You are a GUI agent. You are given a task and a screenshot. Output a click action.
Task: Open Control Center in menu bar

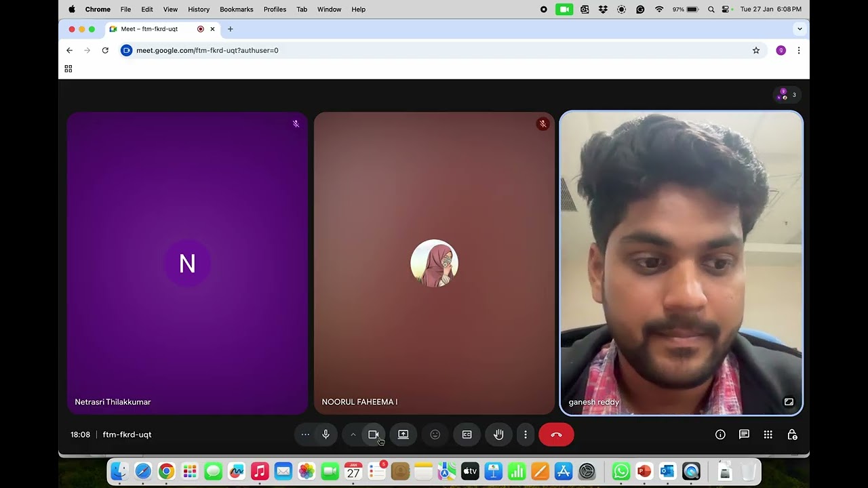726,9
